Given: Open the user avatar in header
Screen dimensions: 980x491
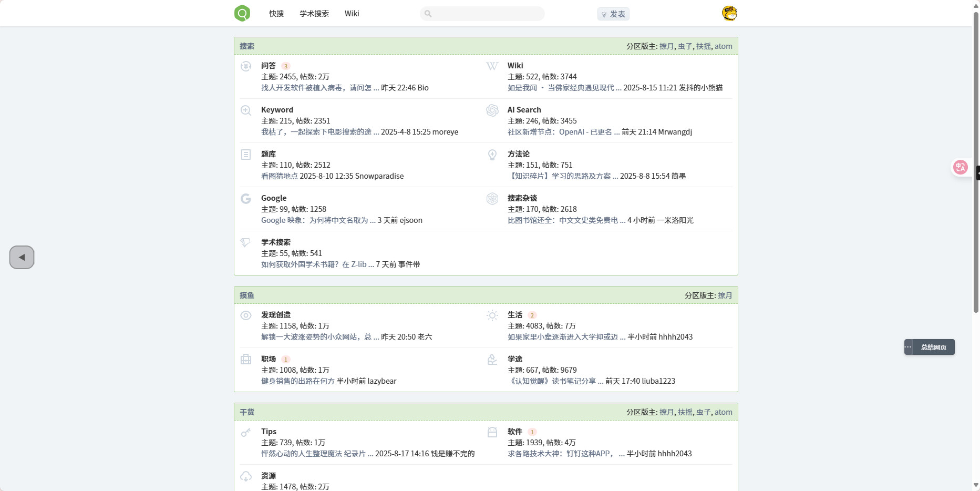Looking at the screenshot, I should click(729, 13).
